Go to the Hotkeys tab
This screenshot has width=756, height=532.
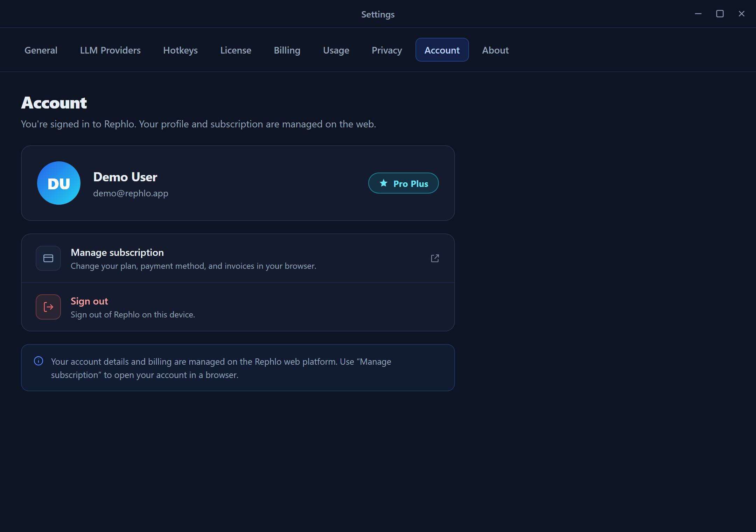[x=180, y=50]
